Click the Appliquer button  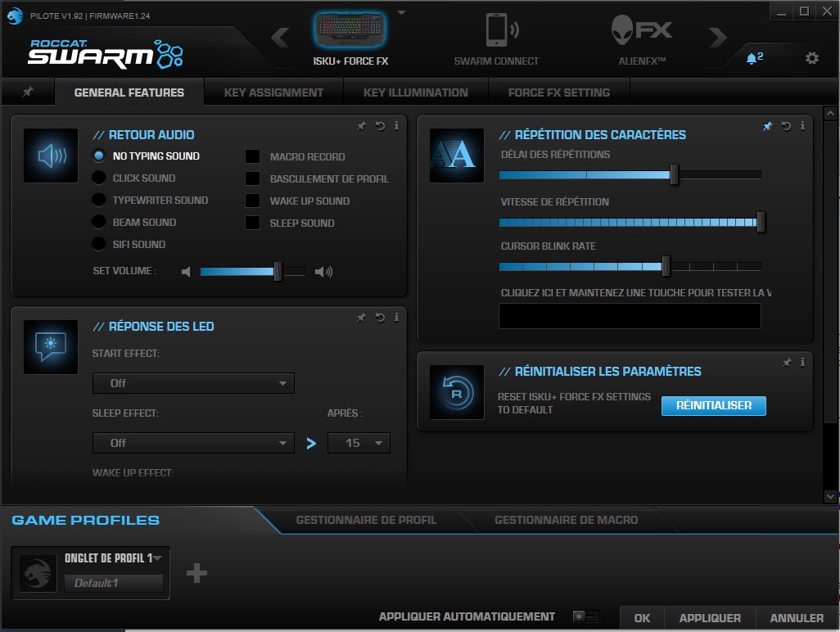(x=711, y=618)
